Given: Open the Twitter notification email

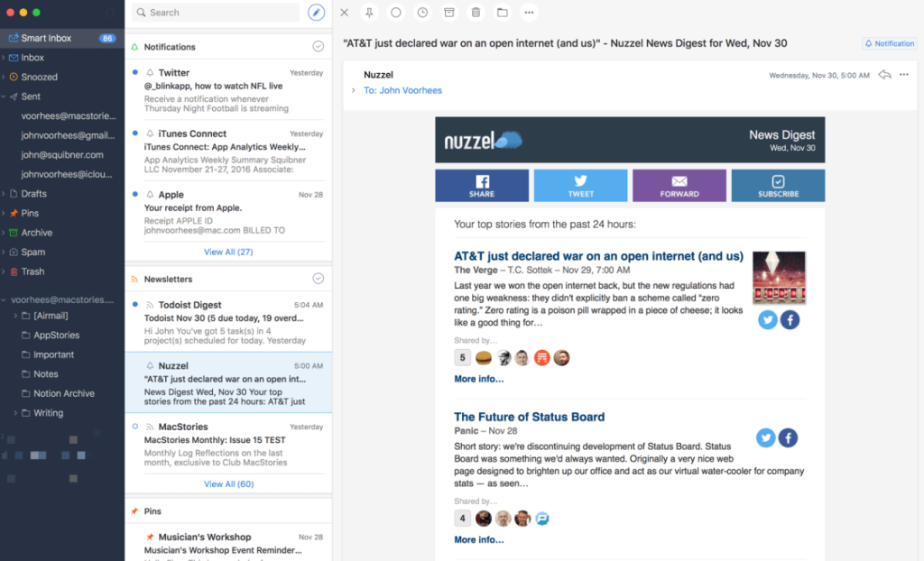Looking at the screenshot, I should [x=228, y=90].
